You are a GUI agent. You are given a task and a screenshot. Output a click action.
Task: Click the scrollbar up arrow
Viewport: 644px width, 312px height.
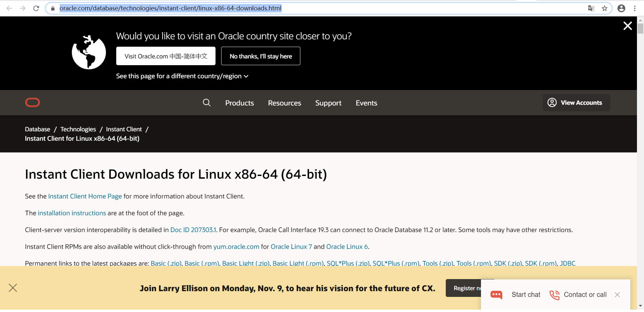[x=640, y=20]
